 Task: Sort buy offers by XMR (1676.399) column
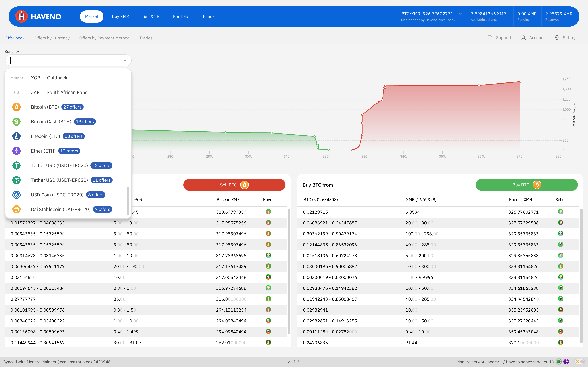pos(421,199)
